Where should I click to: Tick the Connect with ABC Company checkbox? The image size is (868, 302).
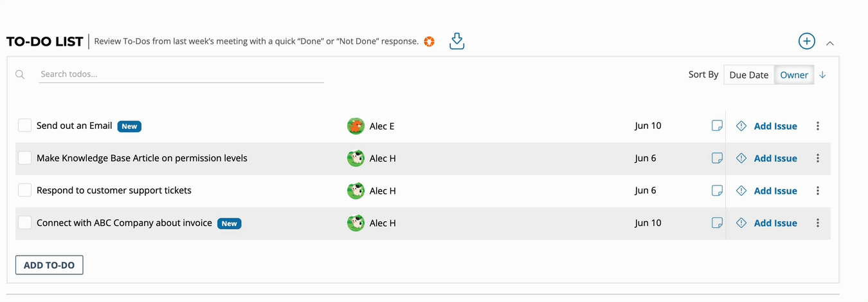click(24, 223)
